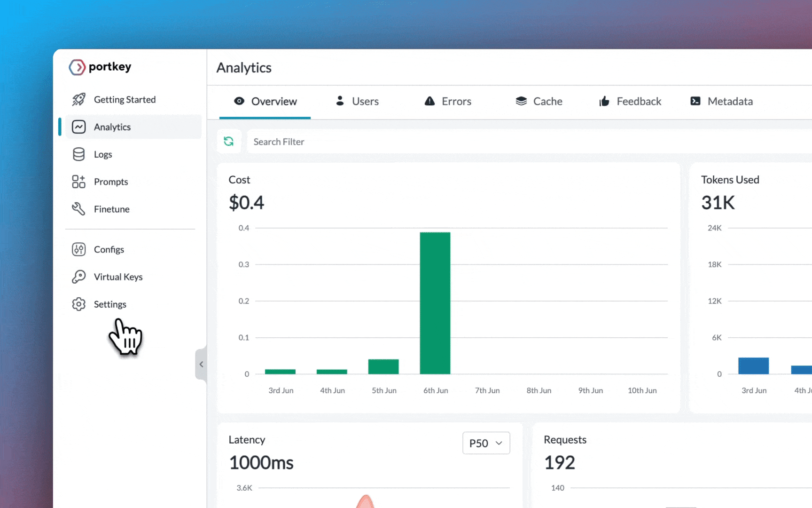Click the Overview tab
Image resolution: width=812 pixels, height=508 pixels.
pos(265,102)
